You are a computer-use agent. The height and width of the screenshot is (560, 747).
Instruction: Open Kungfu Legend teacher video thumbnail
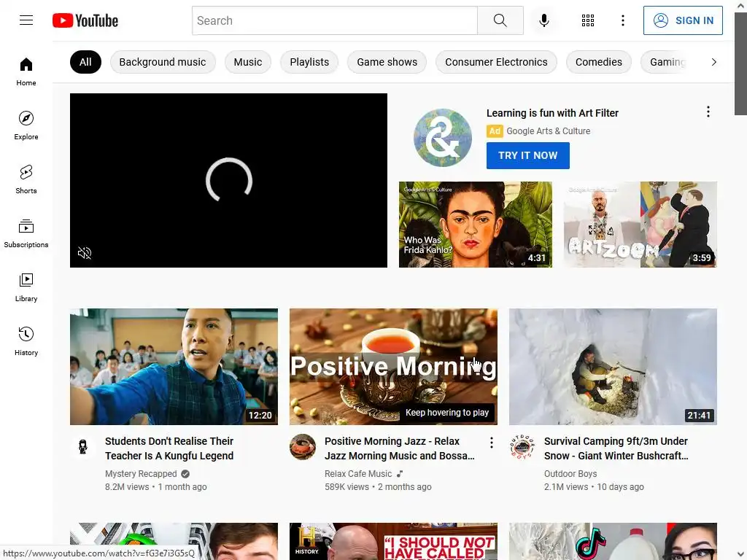click(x=174, y=367)
